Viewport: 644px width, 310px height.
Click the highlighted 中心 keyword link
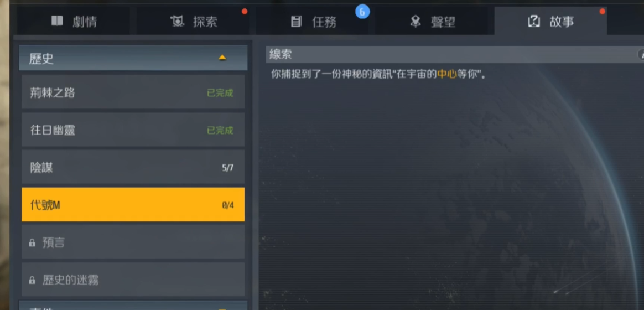coord(447,75)
